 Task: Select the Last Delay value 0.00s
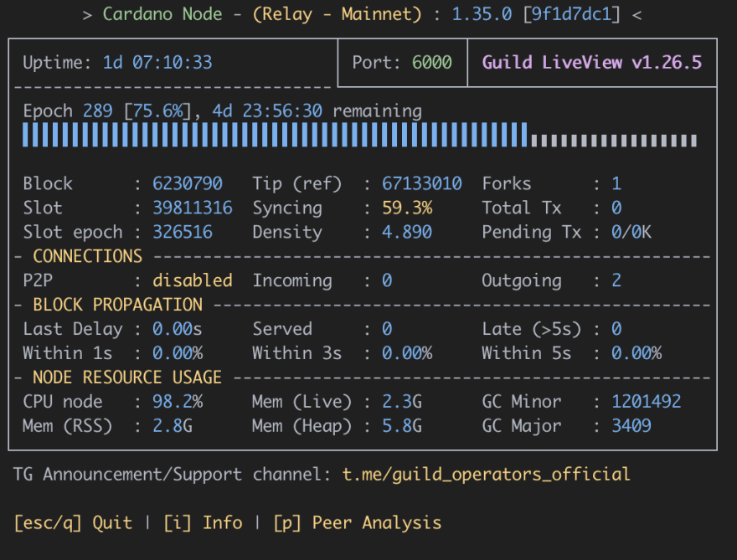[178, 329]
